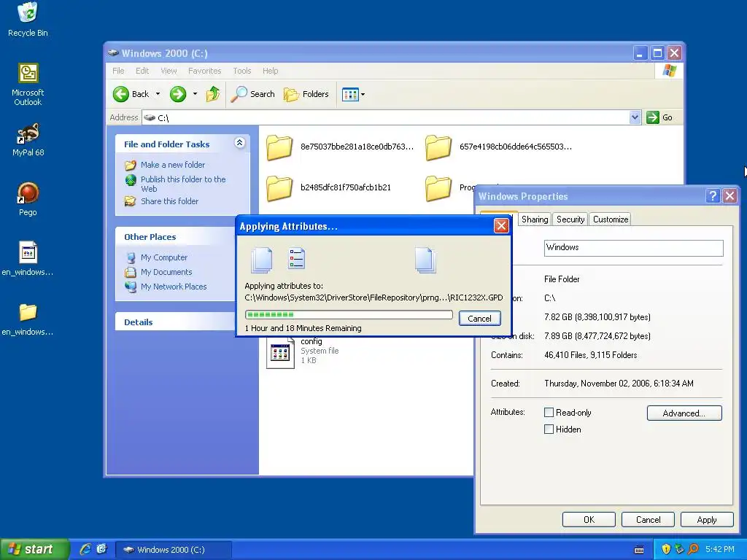Click Windows 2000 (C:) taskbar button
The width and height of the screenshot is (747, 560).
coord(174,550)
